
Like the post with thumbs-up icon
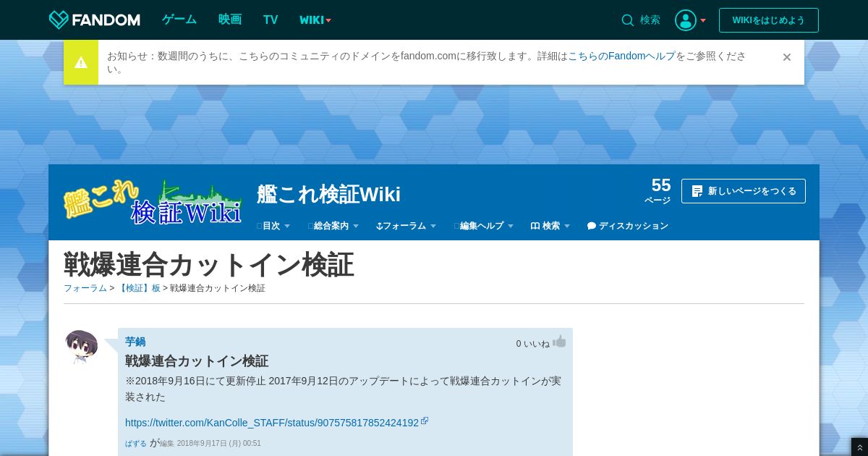[559, 342]
